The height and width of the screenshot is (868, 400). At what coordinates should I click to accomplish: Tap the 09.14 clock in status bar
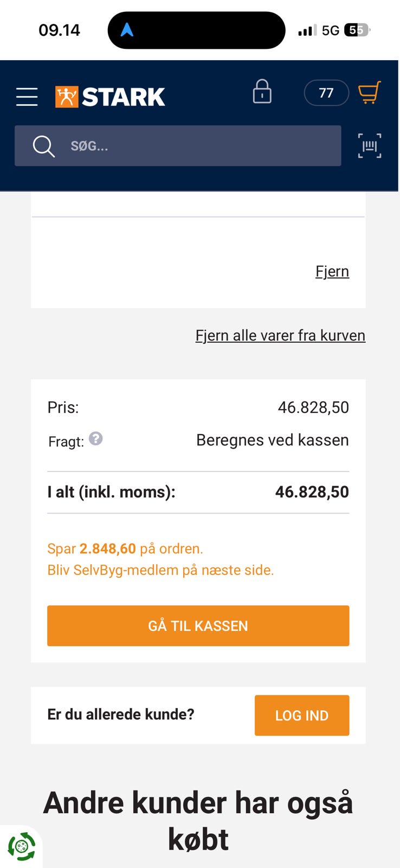[x=59, y=30]
